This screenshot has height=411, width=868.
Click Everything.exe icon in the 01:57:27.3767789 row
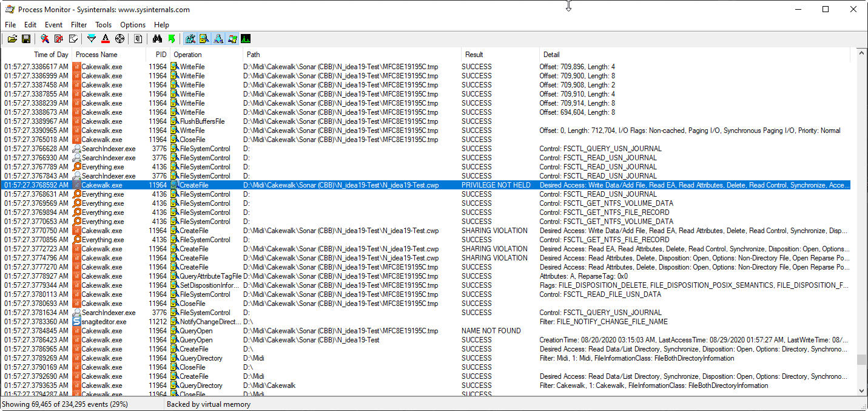76,167
